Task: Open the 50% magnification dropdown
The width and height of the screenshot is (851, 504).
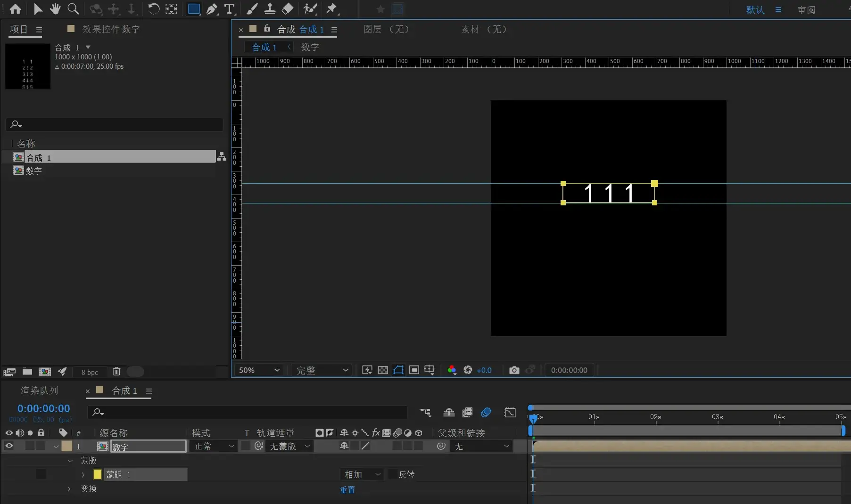Action: click(259, 370)
